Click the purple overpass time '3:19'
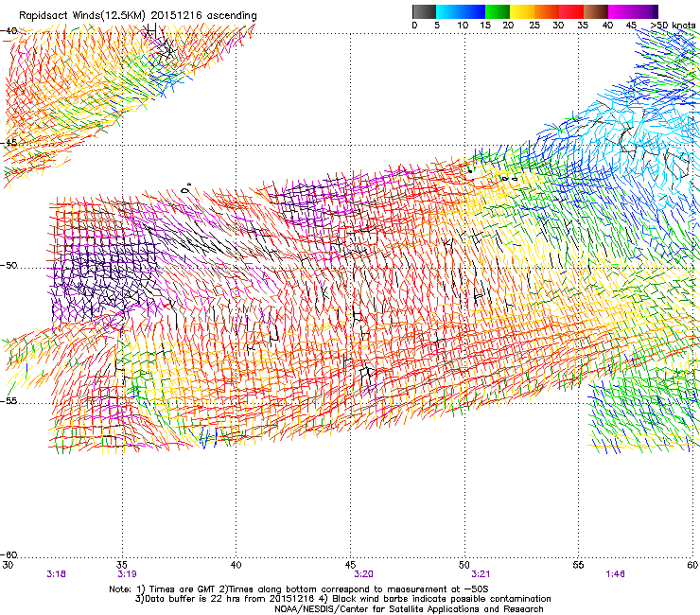Image resolution: width=700 pixels, height=615 pixels. 127,574
